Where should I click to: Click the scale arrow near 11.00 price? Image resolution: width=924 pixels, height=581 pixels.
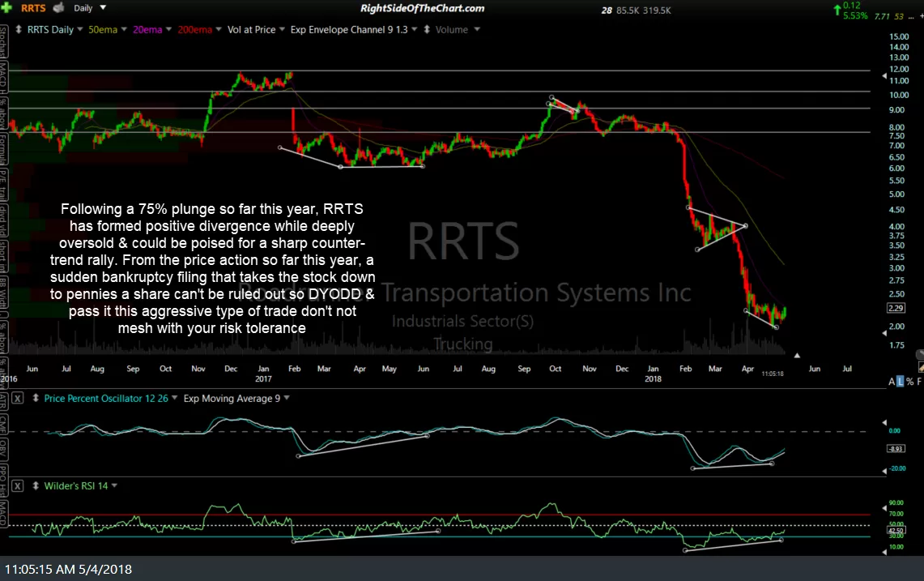[884, 77]
